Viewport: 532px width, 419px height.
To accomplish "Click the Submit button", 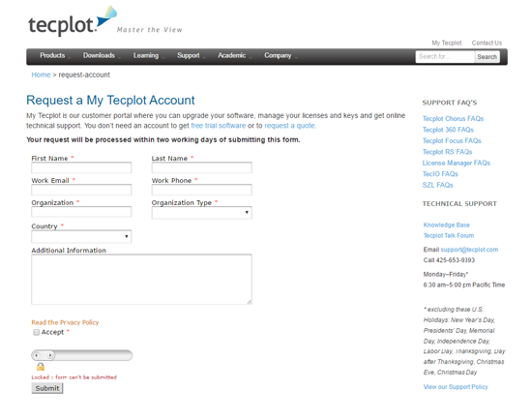I will (47, 388).
